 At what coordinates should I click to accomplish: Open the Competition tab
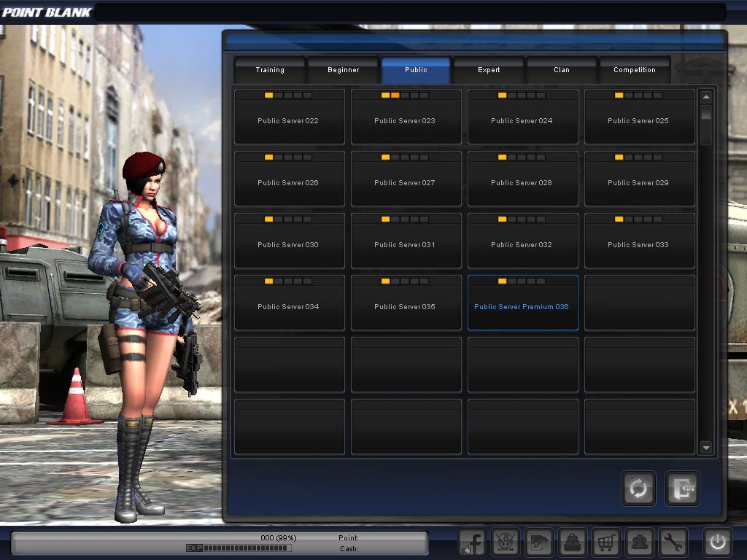[635, 69]
